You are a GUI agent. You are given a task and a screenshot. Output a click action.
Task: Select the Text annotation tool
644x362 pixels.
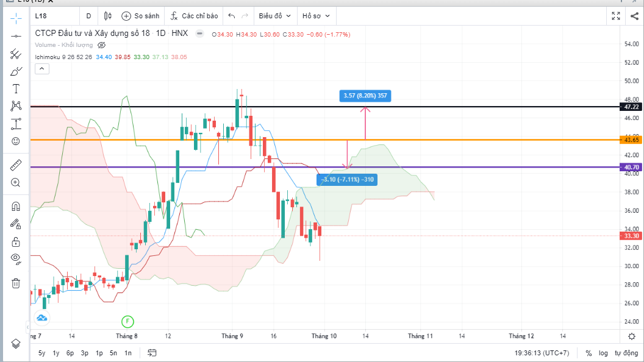click(16, 88)
